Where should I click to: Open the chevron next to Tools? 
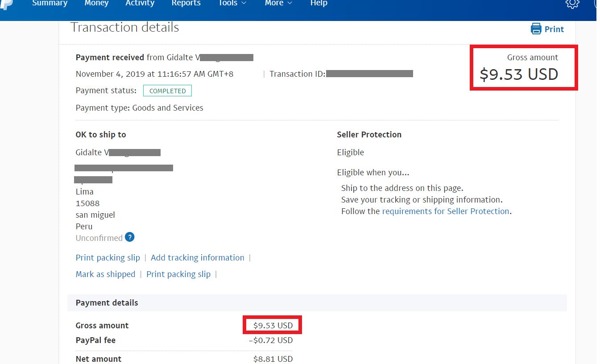(244, 4)
